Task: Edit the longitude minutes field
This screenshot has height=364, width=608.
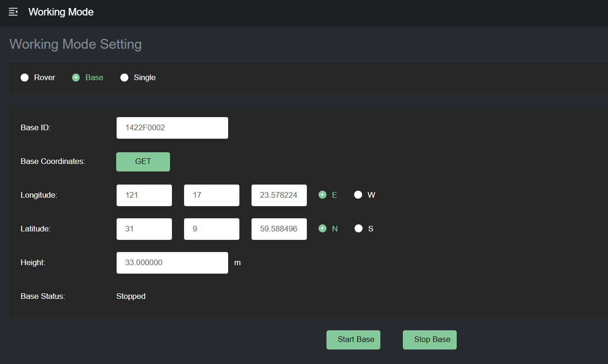Action: (x=211, y=195)
